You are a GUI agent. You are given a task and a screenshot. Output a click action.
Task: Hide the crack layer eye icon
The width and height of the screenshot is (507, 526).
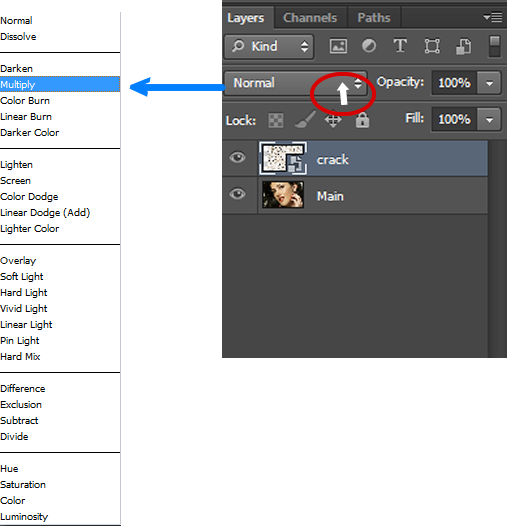pos(238,157)
